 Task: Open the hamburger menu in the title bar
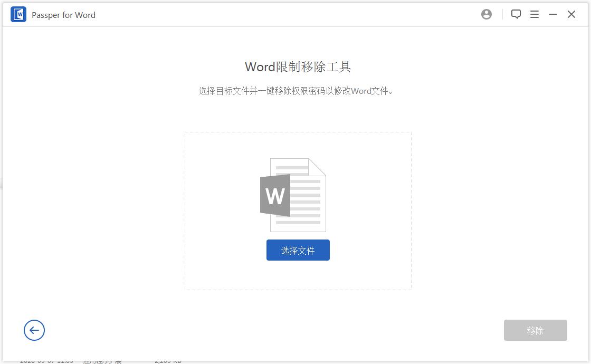tap(534, 14)
